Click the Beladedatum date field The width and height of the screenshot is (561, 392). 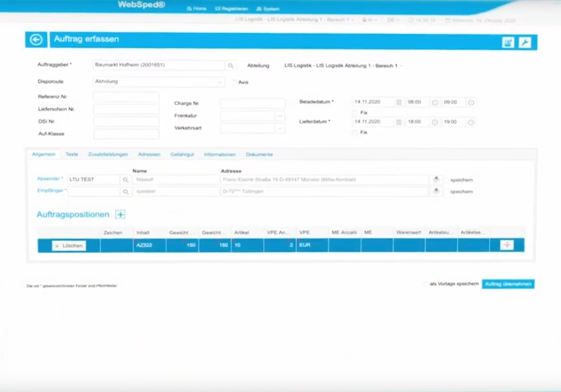pyautogui.click(x=374, y=102)
